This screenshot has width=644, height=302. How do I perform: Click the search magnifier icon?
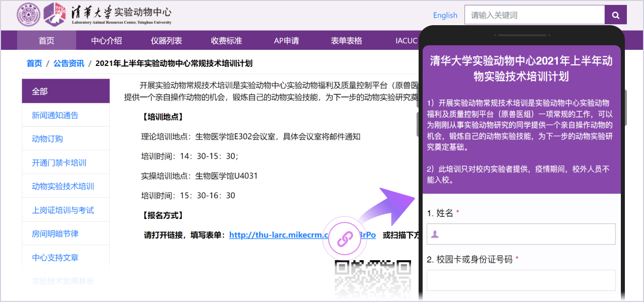coord(615,15)
